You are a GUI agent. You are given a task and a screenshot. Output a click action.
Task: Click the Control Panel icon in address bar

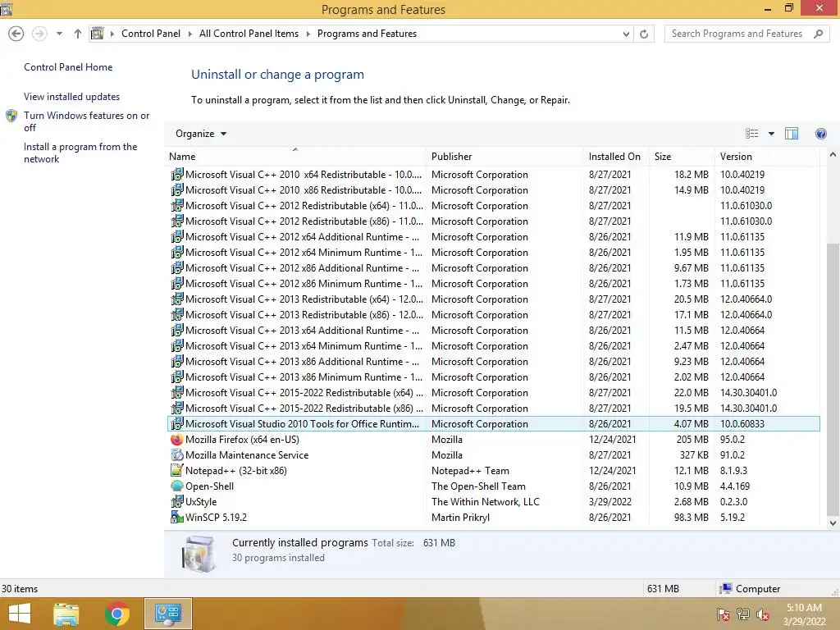[97, 34]
